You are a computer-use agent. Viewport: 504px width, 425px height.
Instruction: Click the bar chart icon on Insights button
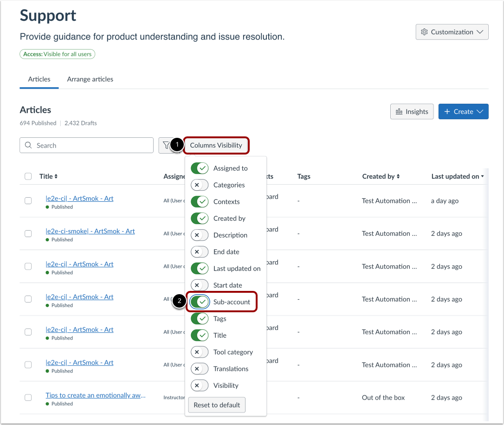coord(400,111)
